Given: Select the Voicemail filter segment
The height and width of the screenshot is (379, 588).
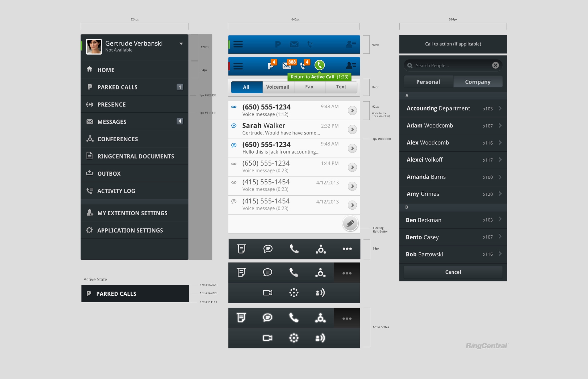Looking at the screenshot, I should (x=278, y=87).
